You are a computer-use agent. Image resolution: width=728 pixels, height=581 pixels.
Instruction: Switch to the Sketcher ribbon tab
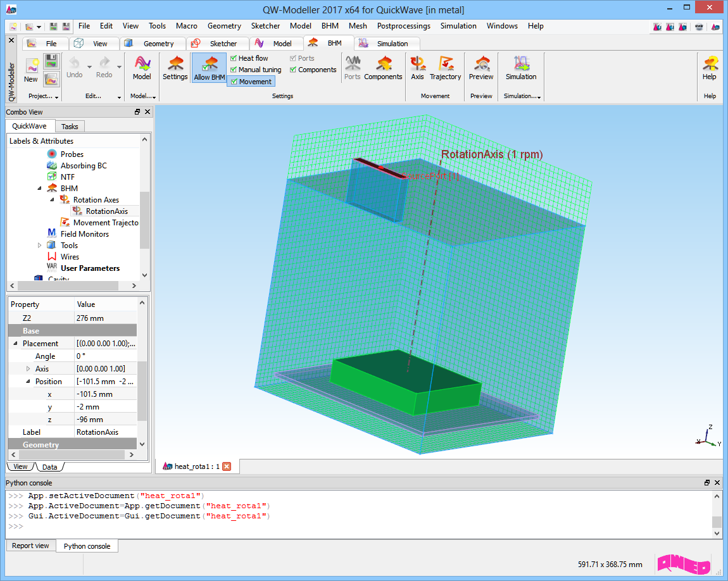218,44
